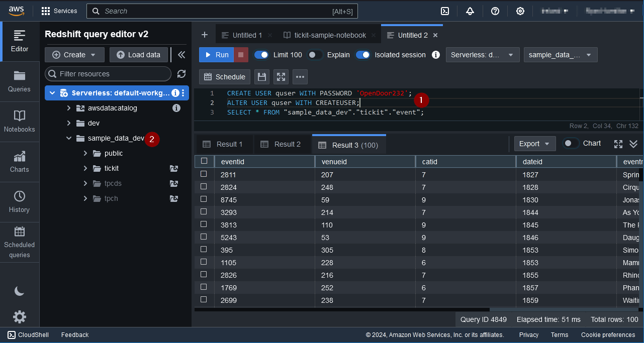This screenshot has height=343, width=644.
Task: Open AWS console settings gear
Action: pos(520,11)
